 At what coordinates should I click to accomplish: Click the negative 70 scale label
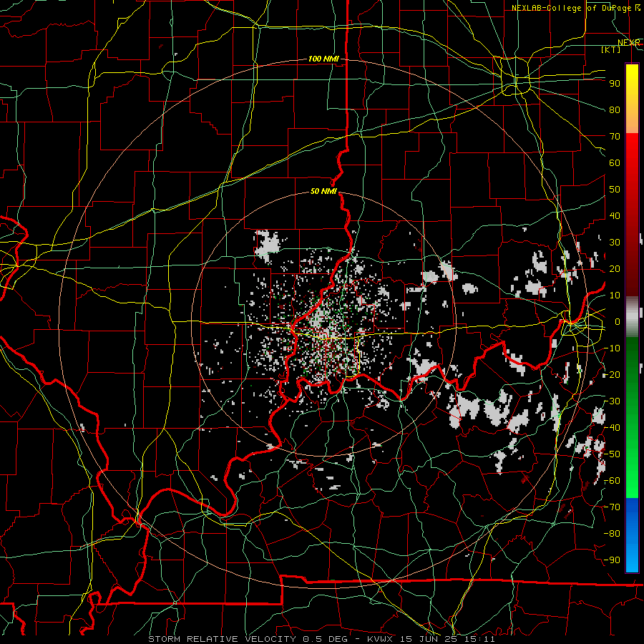pyautogui.click(x=612, y=507)
